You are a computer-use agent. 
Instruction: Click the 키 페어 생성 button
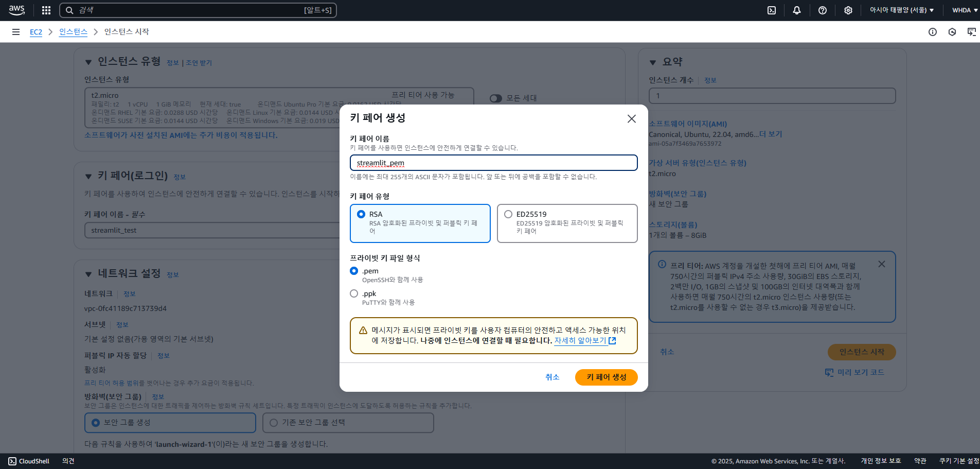click(x=606, y=377)
